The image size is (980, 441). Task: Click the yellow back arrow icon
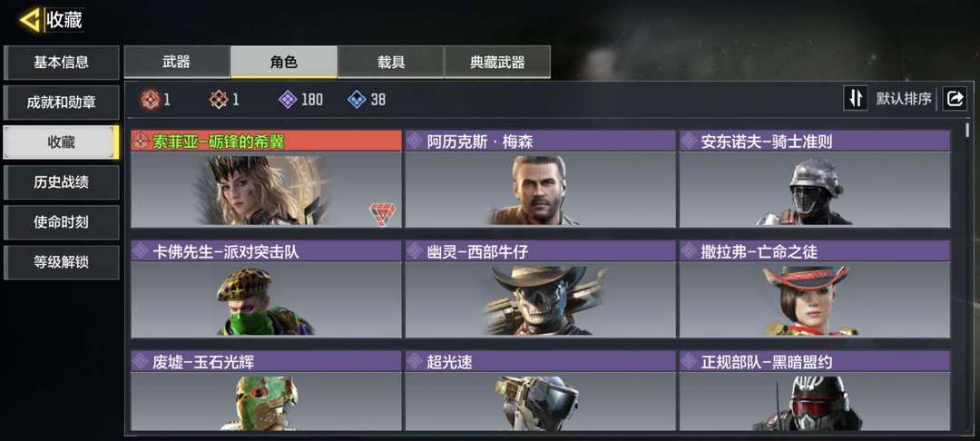[29, 20]
